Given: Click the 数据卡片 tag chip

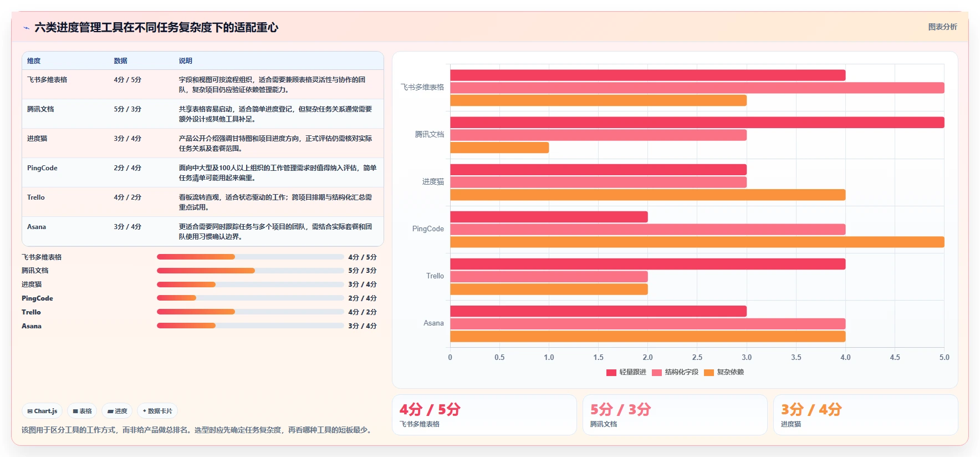Looking at the screenshot, I should (x=157, y=411).
